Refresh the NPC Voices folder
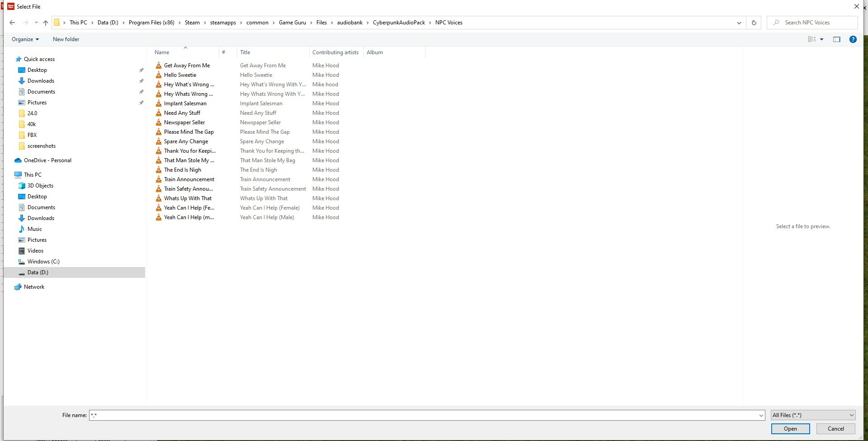This screenshot has height=441, width=868. (x=754, y=23)
